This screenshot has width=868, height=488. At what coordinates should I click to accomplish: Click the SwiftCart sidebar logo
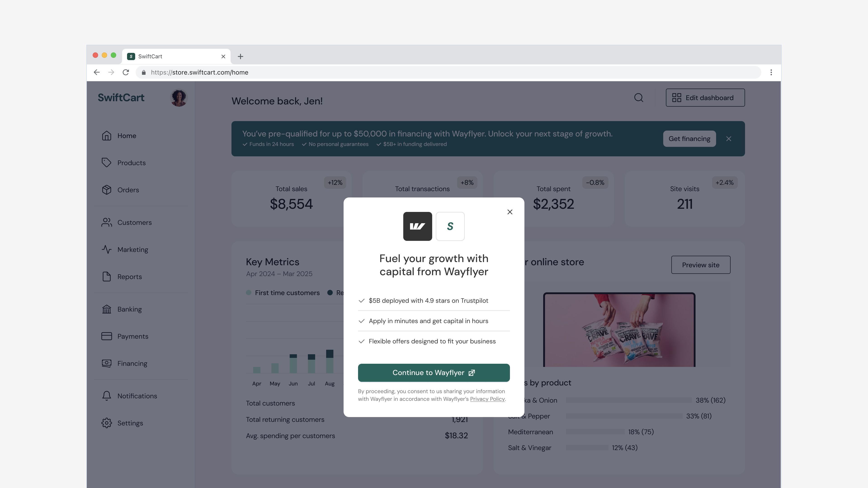click(121, 98)
